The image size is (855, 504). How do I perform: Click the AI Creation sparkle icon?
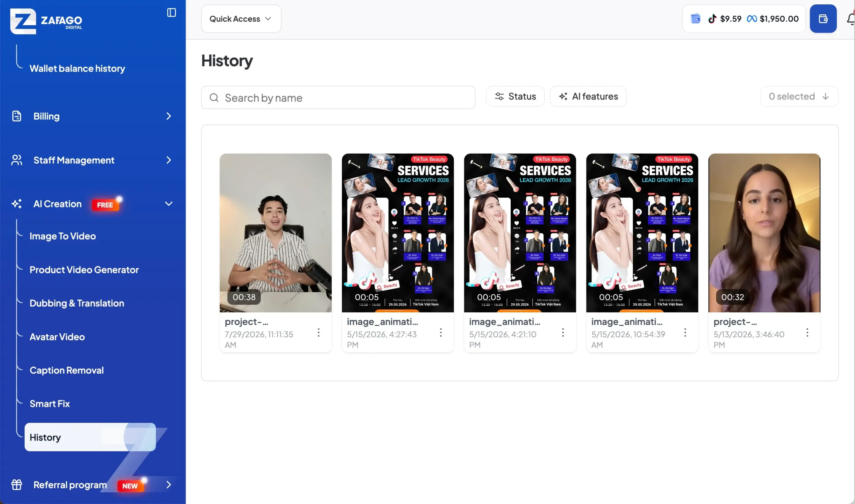[17, 204]
